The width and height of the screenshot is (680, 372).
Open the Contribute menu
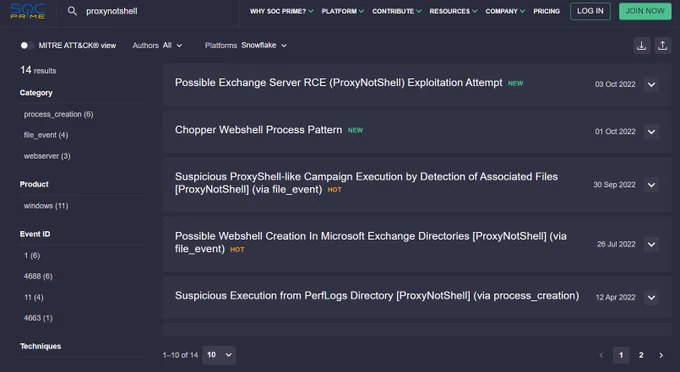396,11
